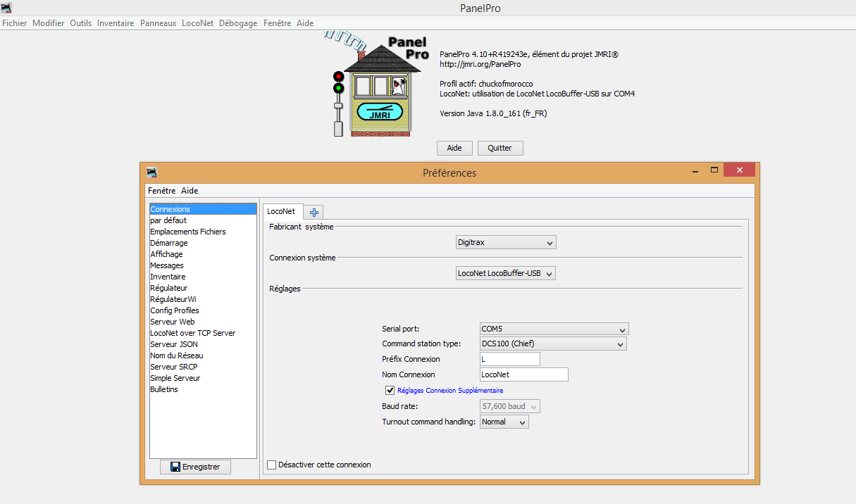Screen dimensions: 856x504
Task: Select Serveur Web in preferences list
Action: point(203,322)
